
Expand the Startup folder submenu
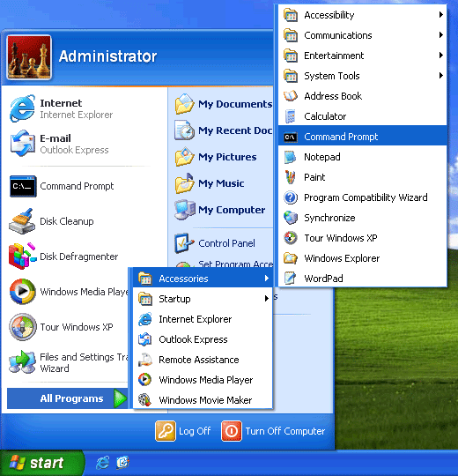pos(203,299)
